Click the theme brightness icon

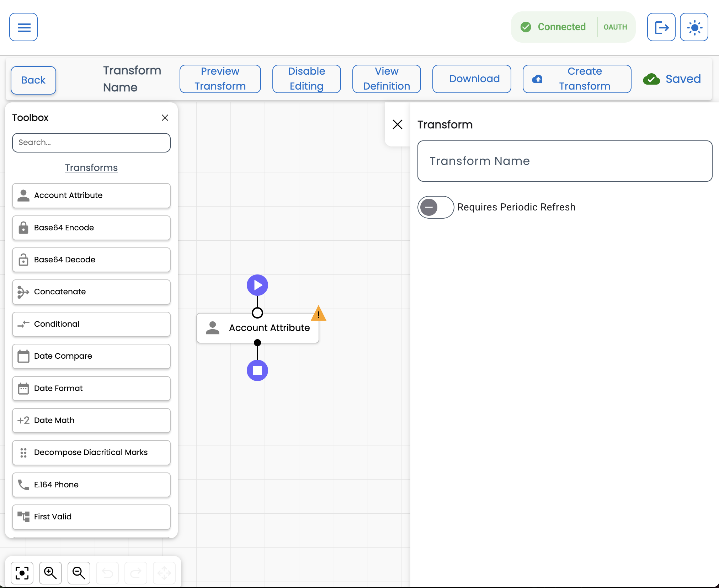tap(694, 27)
